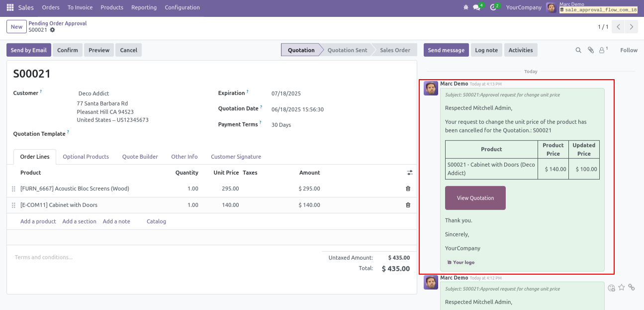Click Send by Email button
Viewport: 644px width, 310px height.
click(x=29, y=50)
